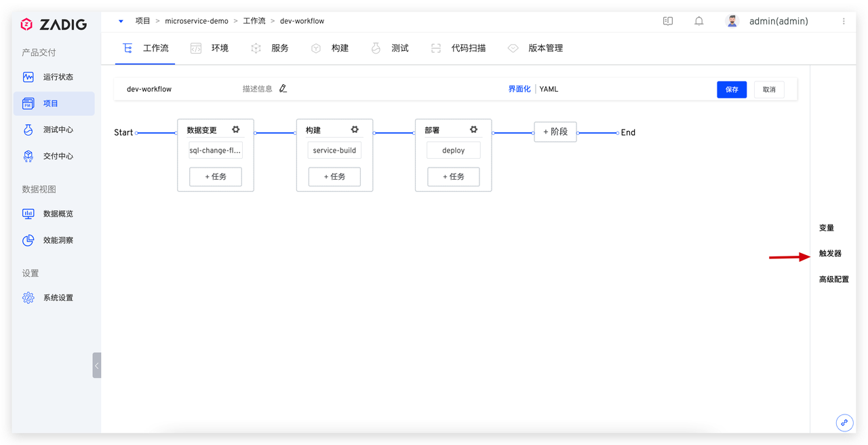Click microservice-demo in the breadcrumb
Screen dimensions: 868x445
[x=197, y=21]
